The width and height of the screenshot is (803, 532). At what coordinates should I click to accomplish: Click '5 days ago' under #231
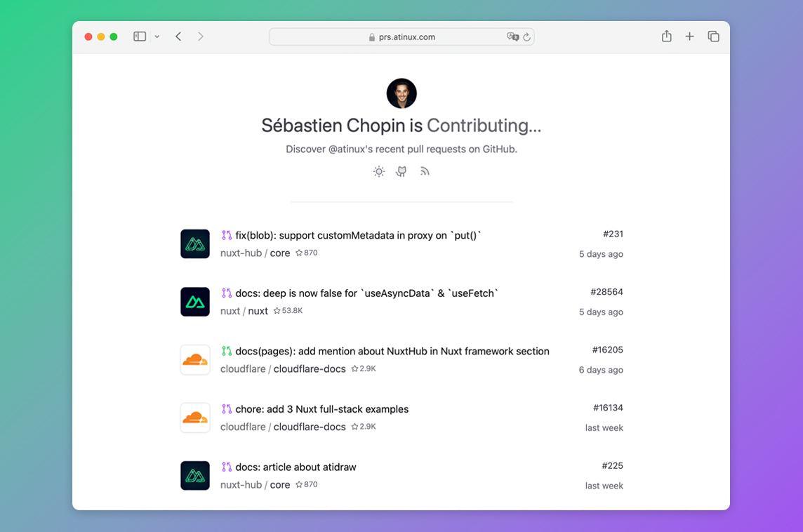pos(602,254)
